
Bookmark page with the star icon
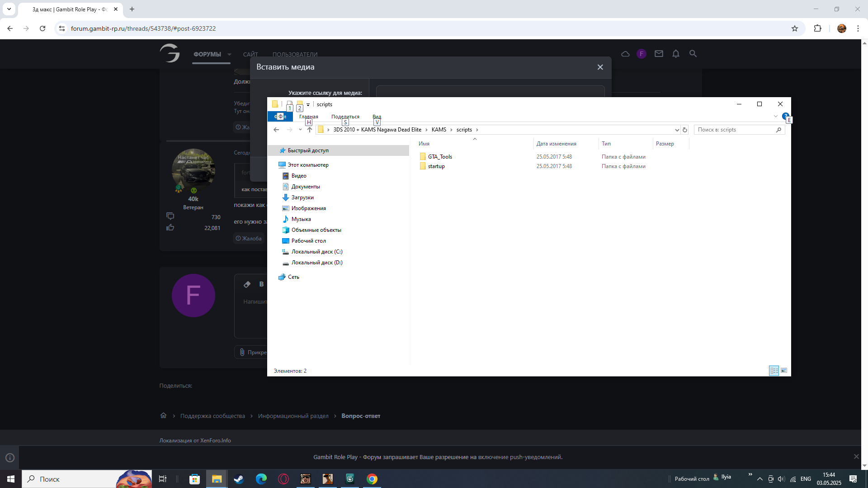coord(795,28)
